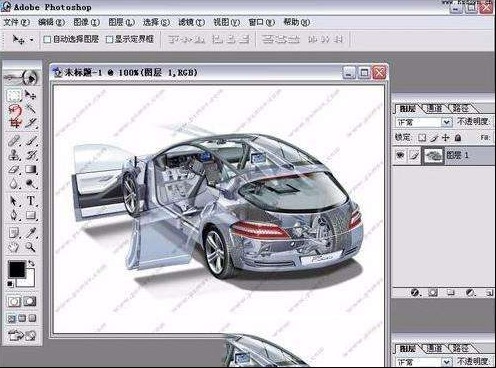The width and height of the screenshot is (496, 368).
Task: Select the Gradient tool
Action: point(31,169)
